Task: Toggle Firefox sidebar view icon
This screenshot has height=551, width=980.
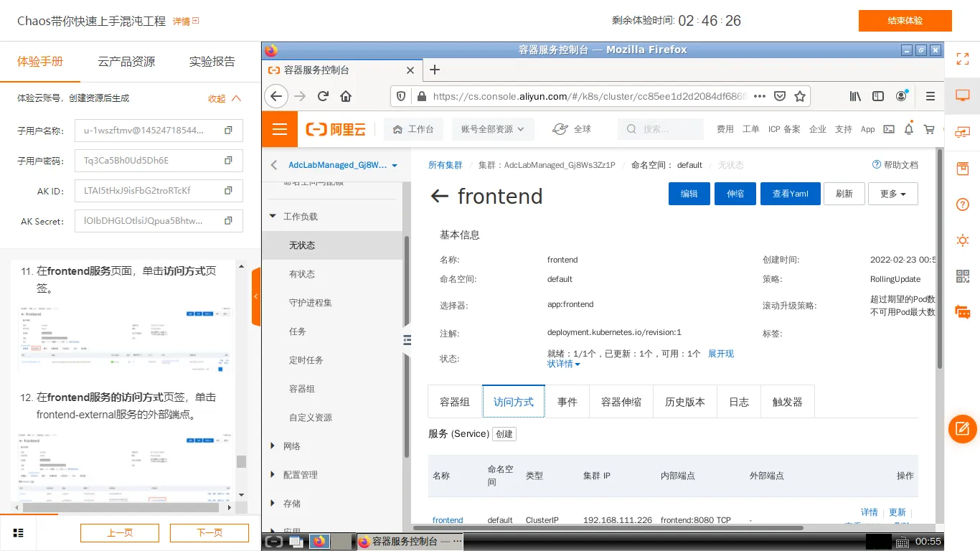Action: 878,96
